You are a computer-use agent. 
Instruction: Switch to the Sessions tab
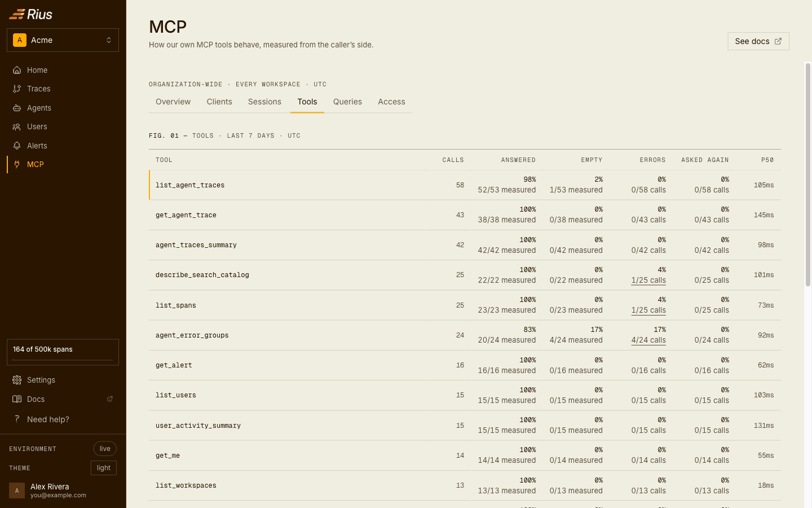click(x=264, y=102)
